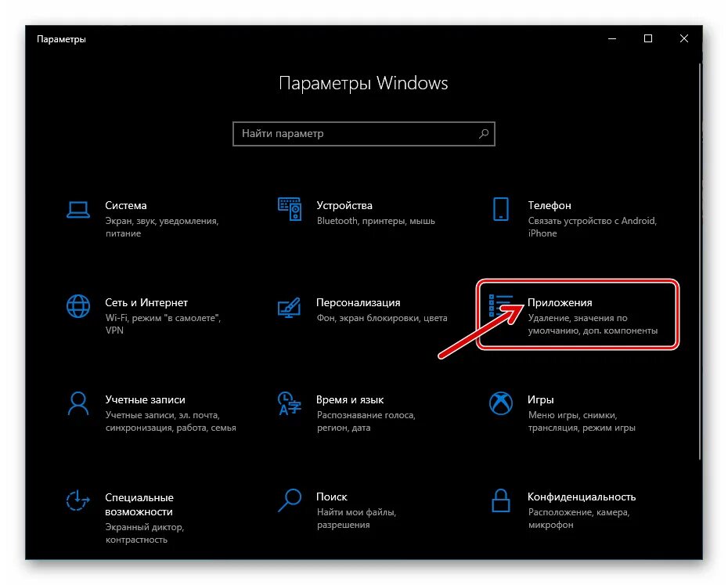Close the Параметры window
The image size is (728, 585).
[x=684, y=38]
